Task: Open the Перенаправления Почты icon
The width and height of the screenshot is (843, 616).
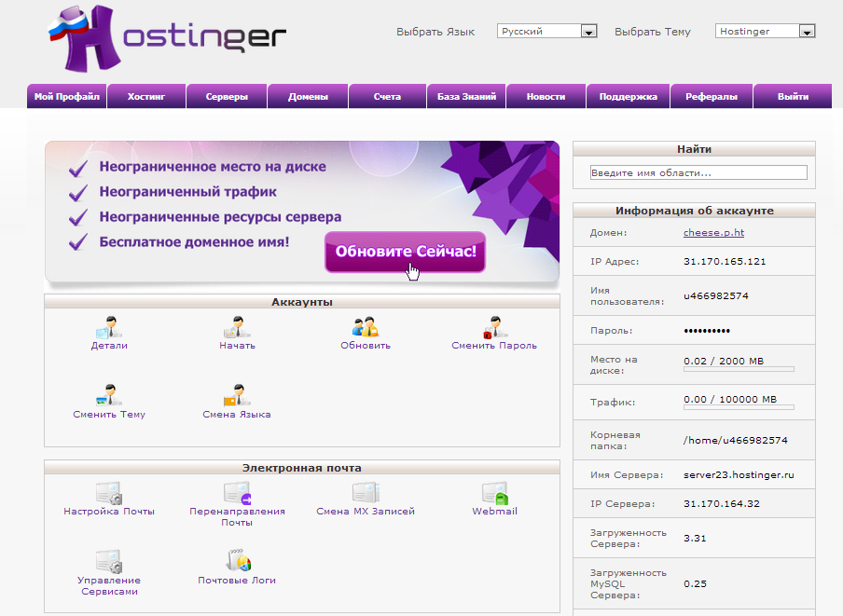Action: (x=237, y=493)
